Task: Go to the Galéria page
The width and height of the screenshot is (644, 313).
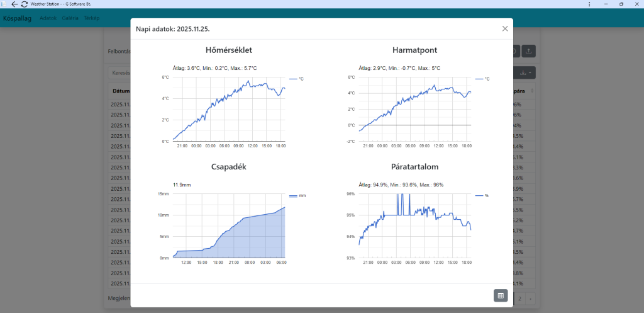Action: pos(70,18)
